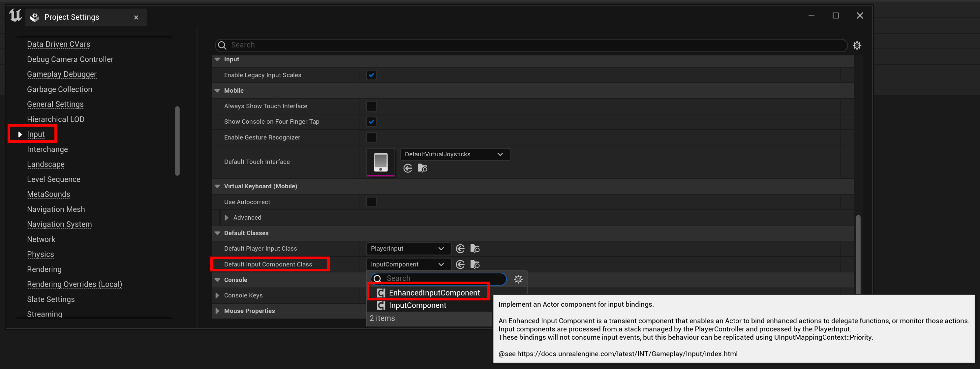This screenshot has height=369, width=980.
Task: Open the PlayerInput class dropdown
Action: click(x=408, y=249)
